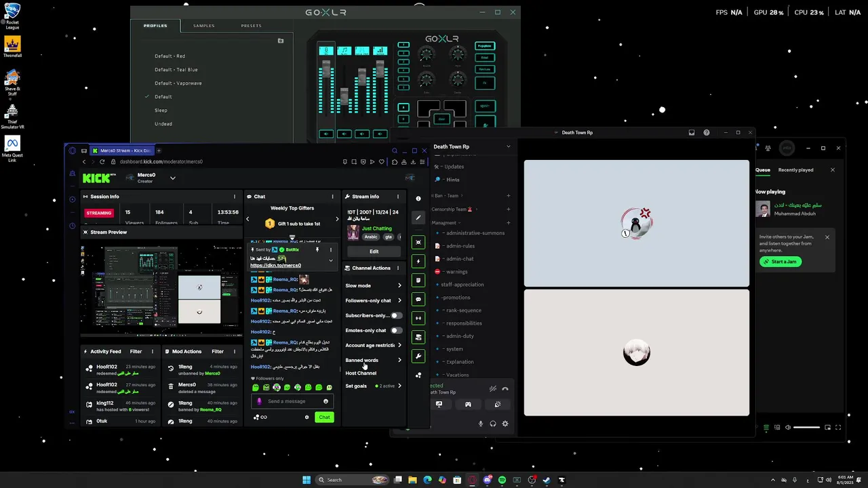
Task: Reload the Kick dashboard page
Action: click(102, 162)
